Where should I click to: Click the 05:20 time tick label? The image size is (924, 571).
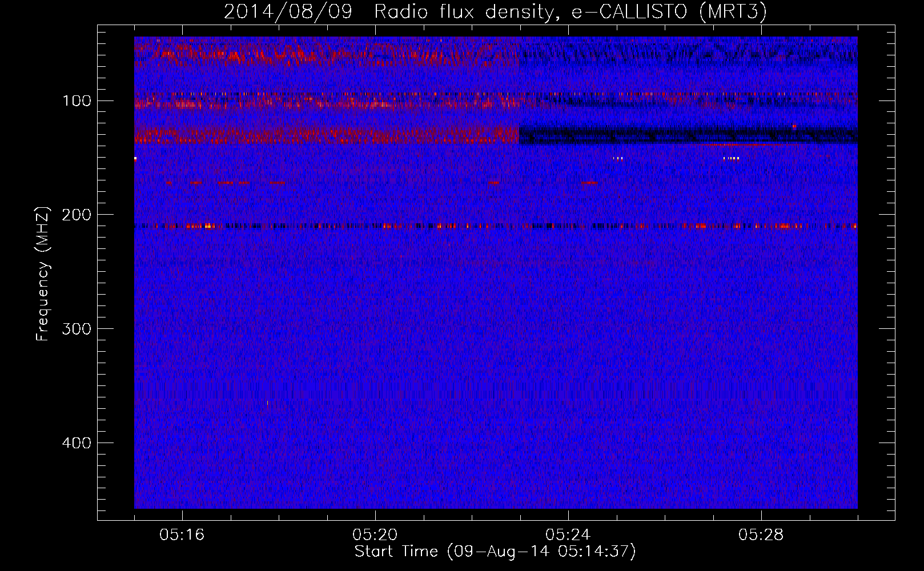[375, 535]
